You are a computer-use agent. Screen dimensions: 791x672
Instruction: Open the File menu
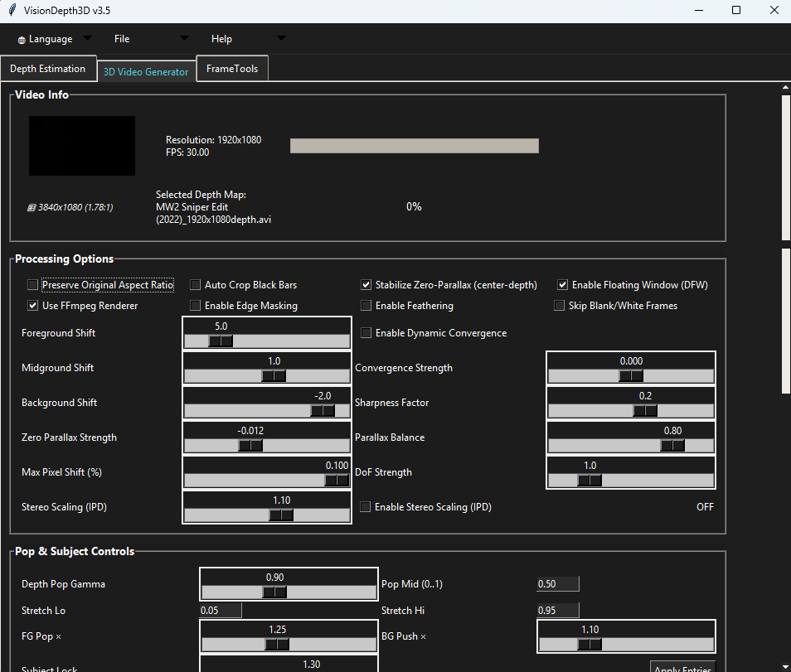[x=122, y=39]
